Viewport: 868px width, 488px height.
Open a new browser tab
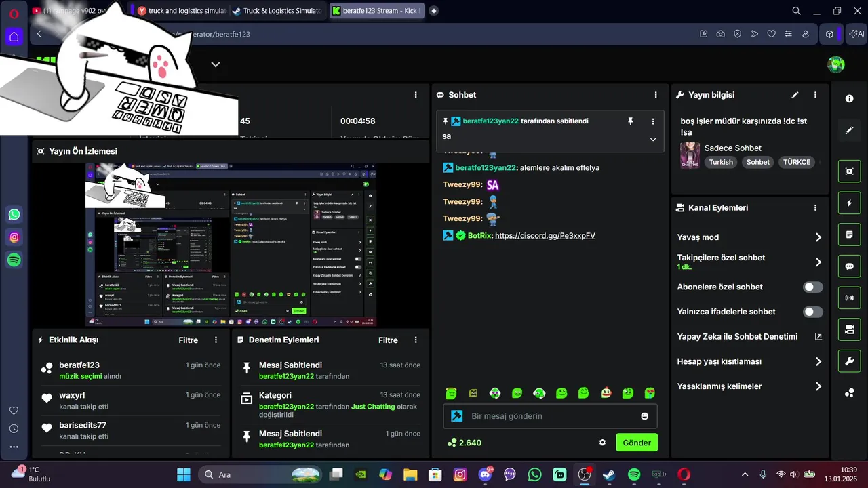[x=434, y=11]
